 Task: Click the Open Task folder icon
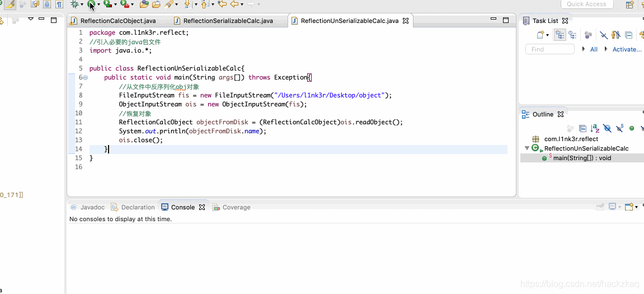156,4
